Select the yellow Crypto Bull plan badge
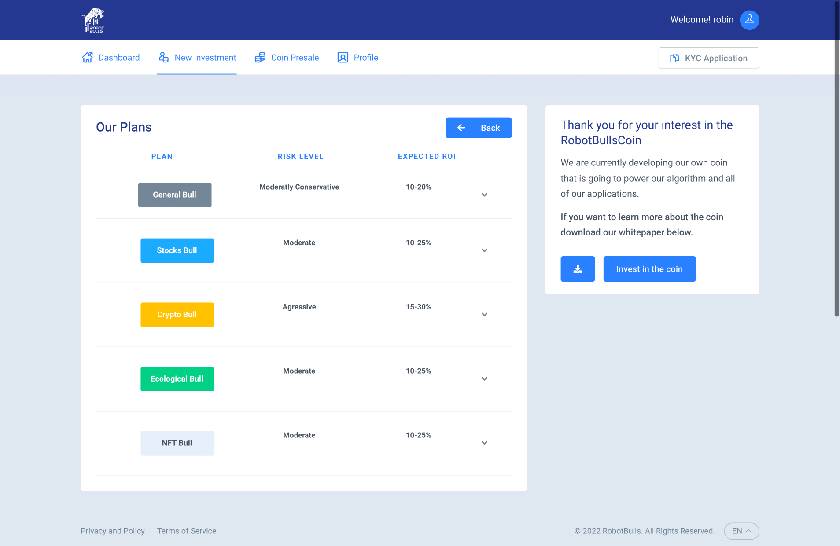Image resolution: width=840 pixels, height=546 pixels. (177, 315)
